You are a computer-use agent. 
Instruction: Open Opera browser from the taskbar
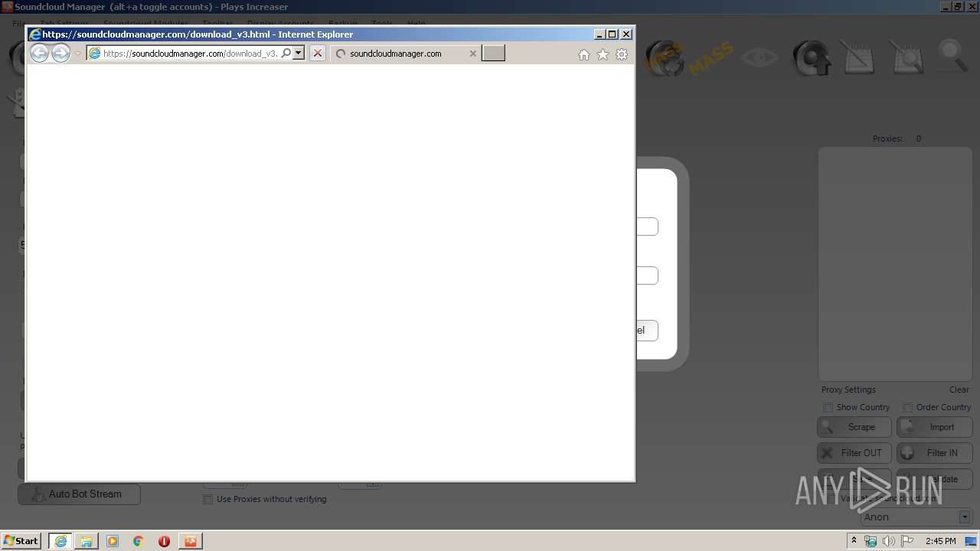pos(164,541)
